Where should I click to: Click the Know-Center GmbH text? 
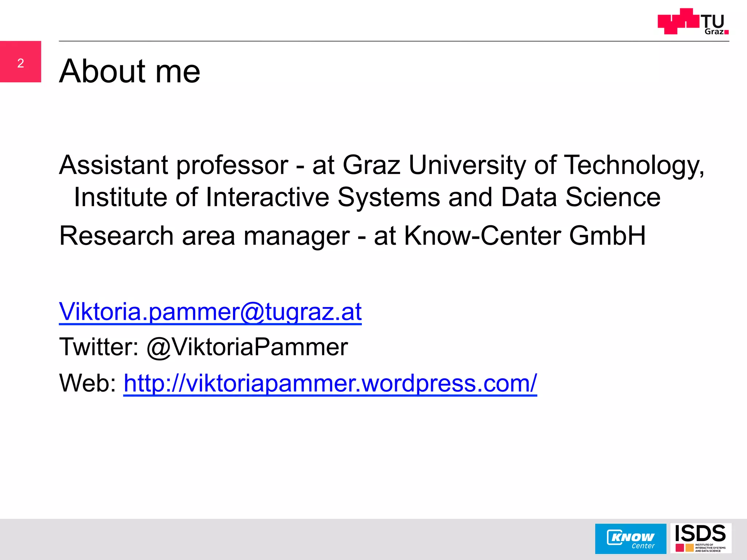tap(525, 236)
